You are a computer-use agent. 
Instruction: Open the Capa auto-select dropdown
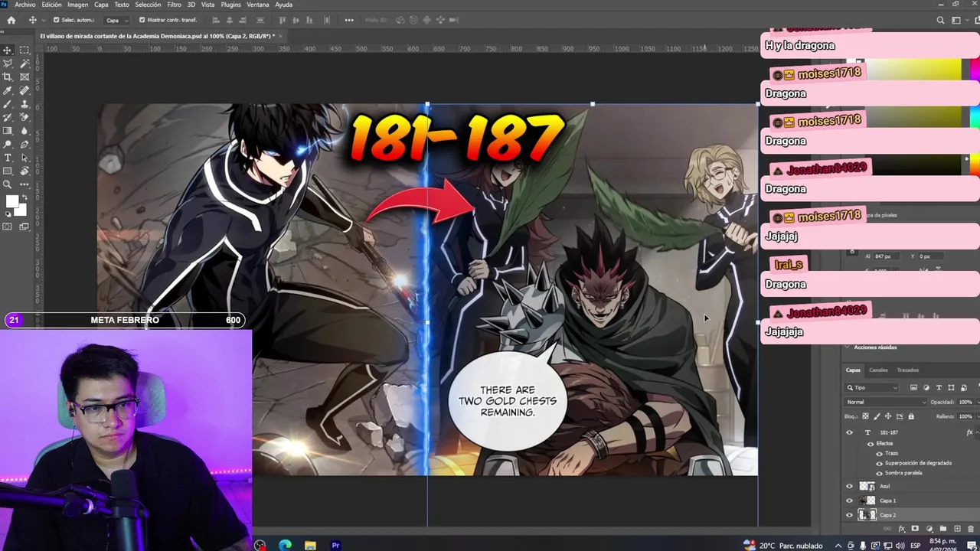[x=117, y=20]
